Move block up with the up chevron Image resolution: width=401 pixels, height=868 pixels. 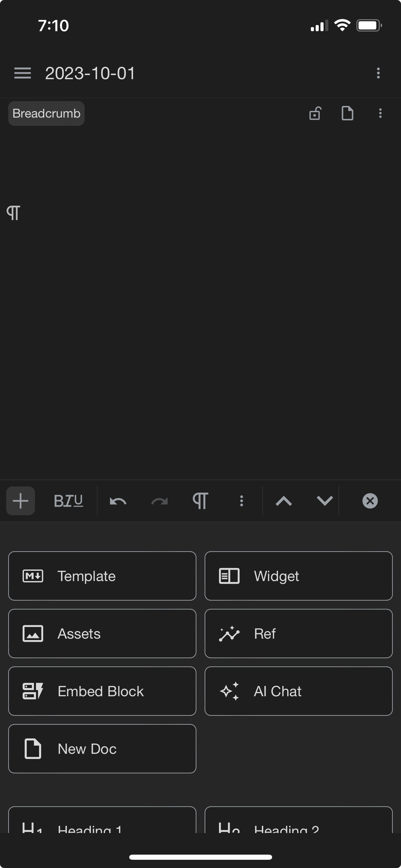(284, 501)
